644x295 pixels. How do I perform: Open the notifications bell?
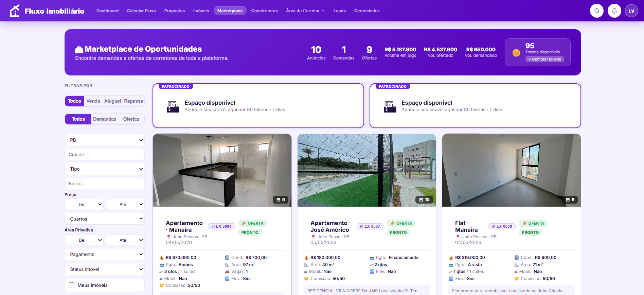[x=614, y=11]
